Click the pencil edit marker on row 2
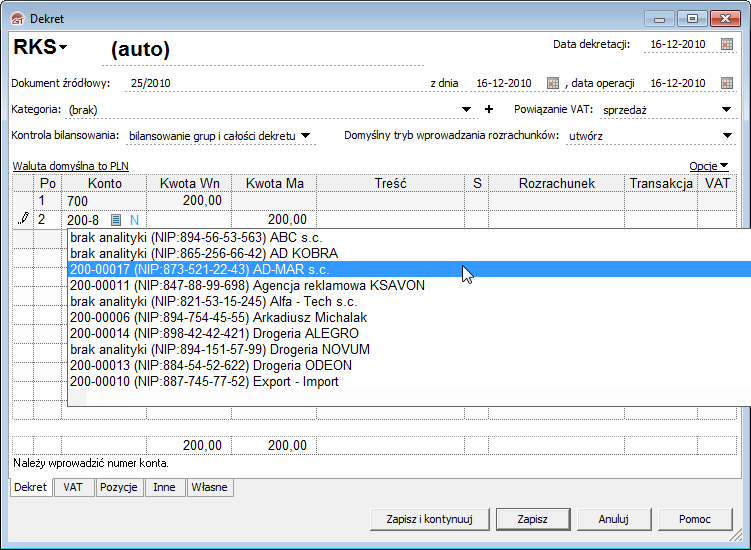 (x=23, y=219)
